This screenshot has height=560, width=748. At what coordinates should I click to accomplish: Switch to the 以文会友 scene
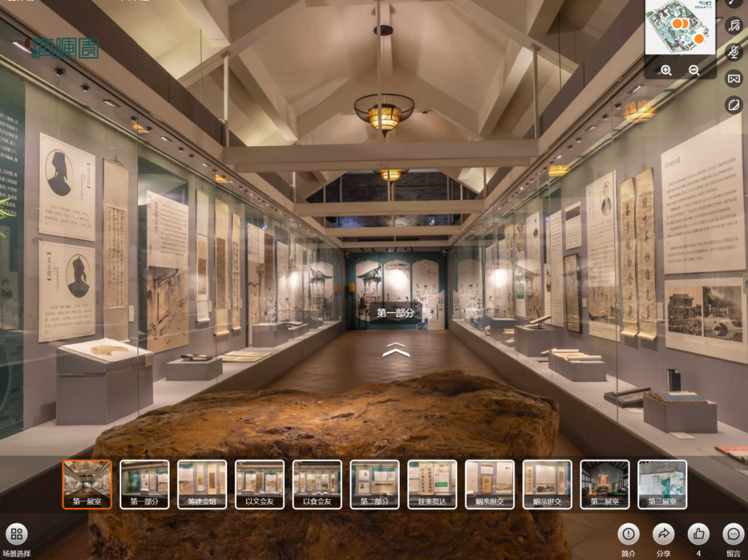(x=259, y=484)
